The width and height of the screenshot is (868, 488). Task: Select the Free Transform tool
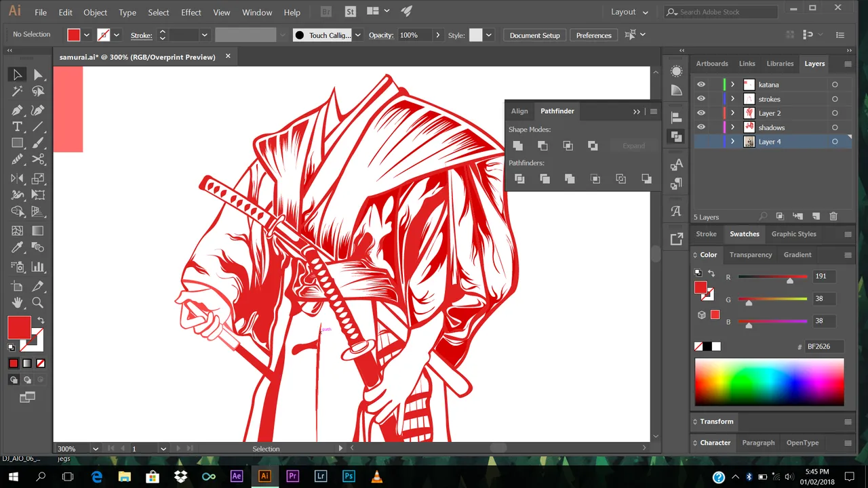click(x=38, y=195)
